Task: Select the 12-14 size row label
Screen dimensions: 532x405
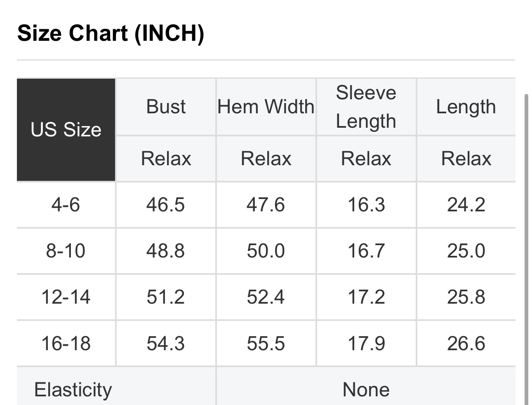Action: click(x=66, y=297)
